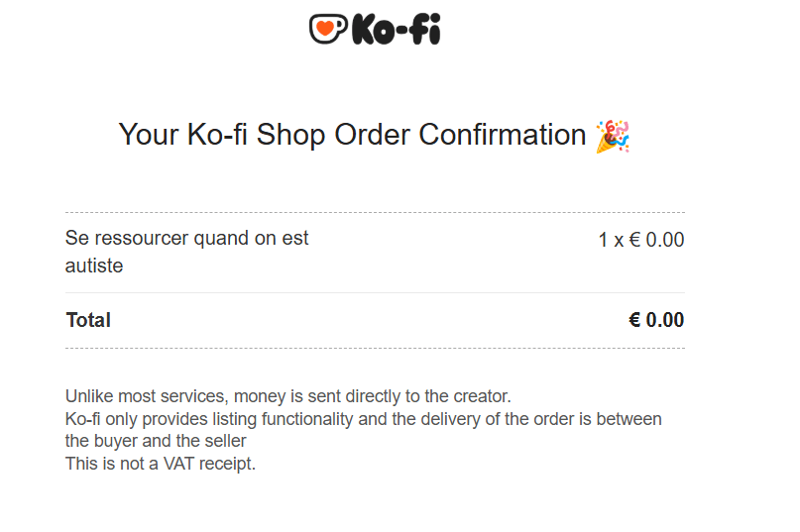The image size is (800, 532).
Task: Click the 'Unlike most services' sentence
Action: 287,397
